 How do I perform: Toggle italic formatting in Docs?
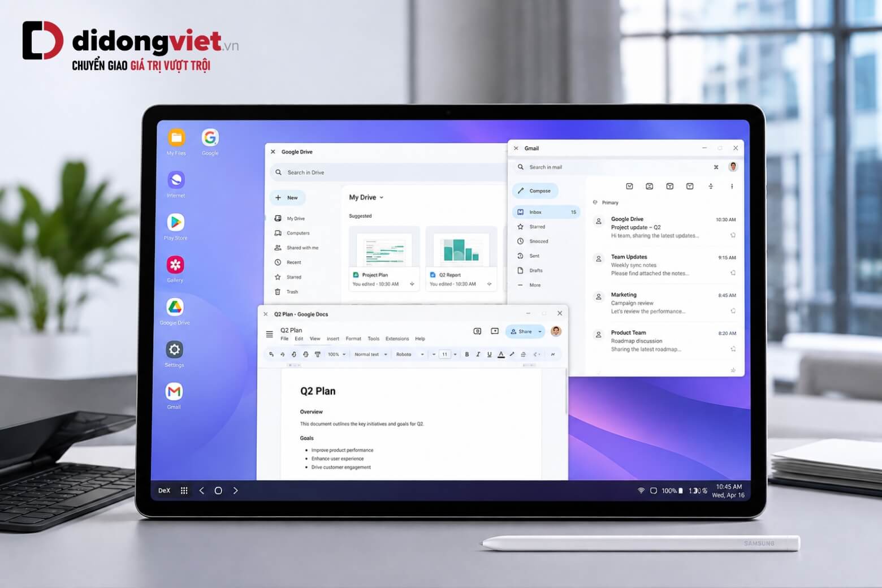pos(478,354)
